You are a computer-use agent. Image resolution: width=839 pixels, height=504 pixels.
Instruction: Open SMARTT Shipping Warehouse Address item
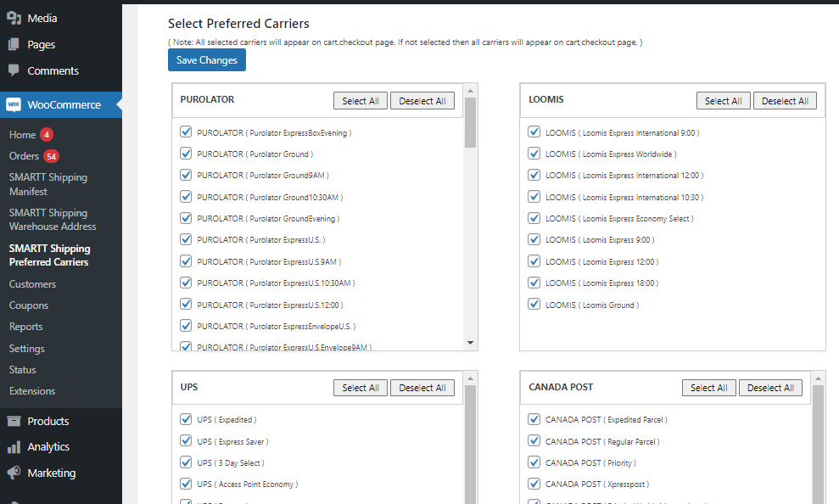click(x=53, y=220)
